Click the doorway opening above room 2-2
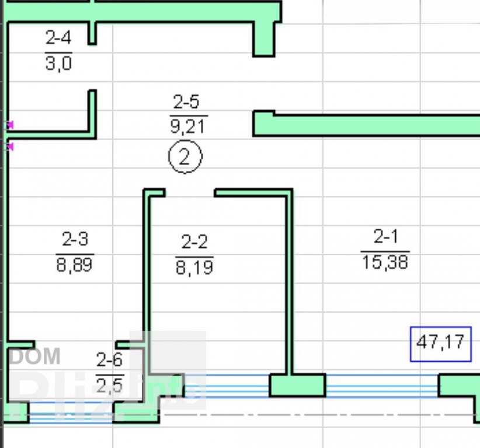 (190, 192)
